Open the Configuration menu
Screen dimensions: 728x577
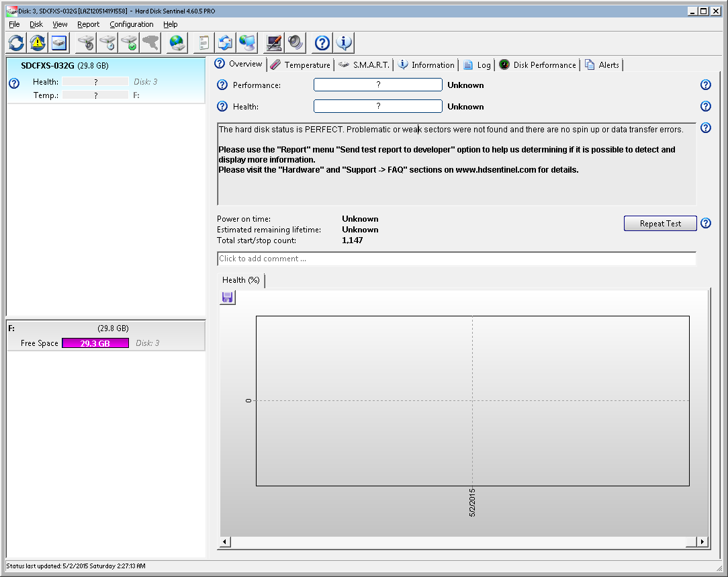point(132,24)
